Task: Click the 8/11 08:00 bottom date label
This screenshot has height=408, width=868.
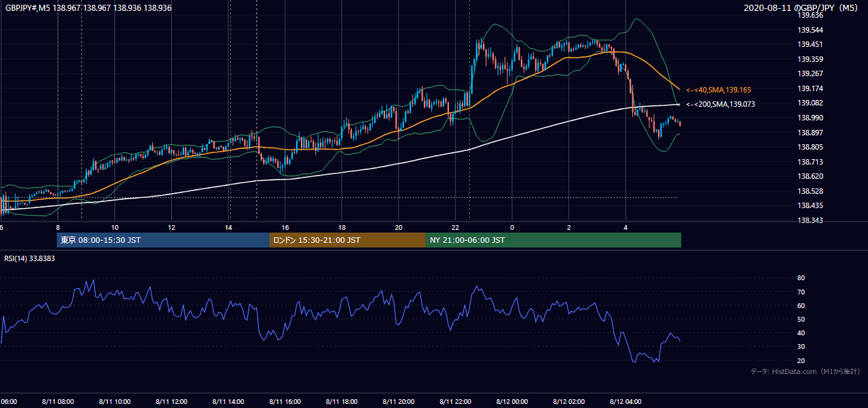Action: pyautogui.click(x=58, y=401)
